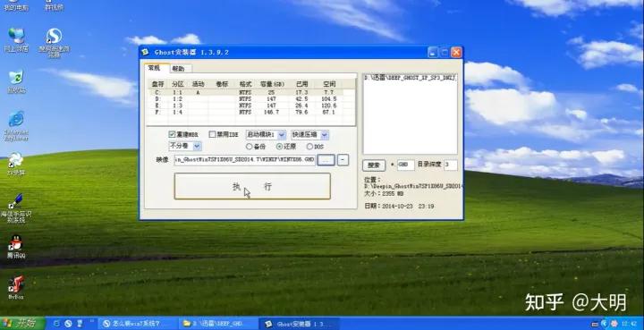Select the E: partition row
This screenshot has width=644, height=330.
click(x=251, y=106)
